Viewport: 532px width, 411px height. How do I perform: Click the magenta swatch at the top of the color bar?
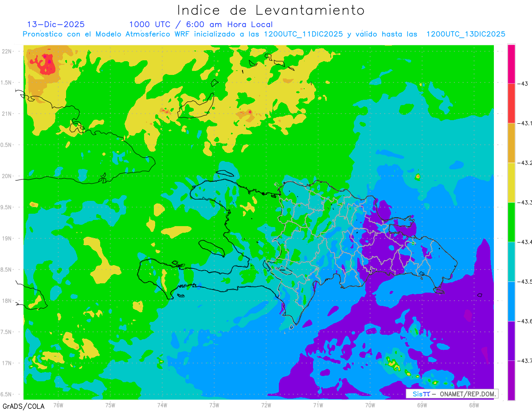click(511, 64)
